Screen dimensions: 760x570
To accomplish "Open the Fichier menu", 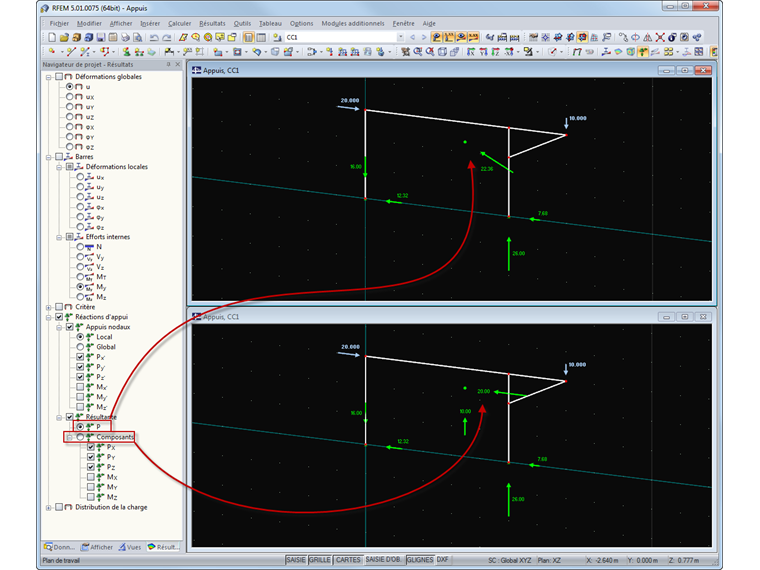I will tap(59, 23).
